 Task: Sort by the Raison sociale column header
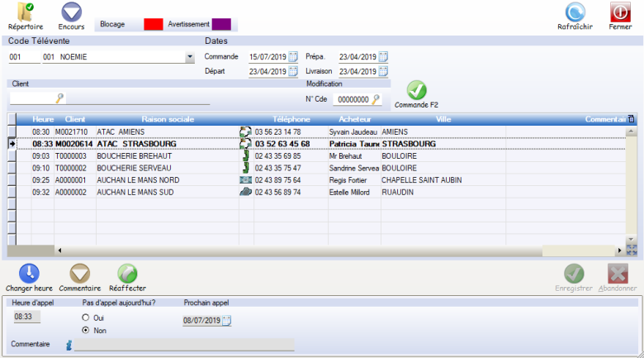click(168, 120)
